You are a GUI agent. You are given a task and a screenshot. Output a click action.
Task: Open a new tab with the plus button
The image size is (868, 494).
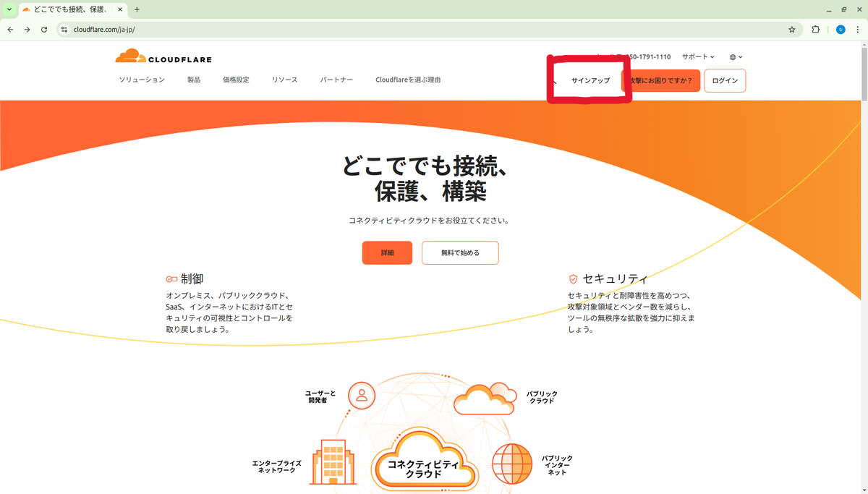click(137, 9)
